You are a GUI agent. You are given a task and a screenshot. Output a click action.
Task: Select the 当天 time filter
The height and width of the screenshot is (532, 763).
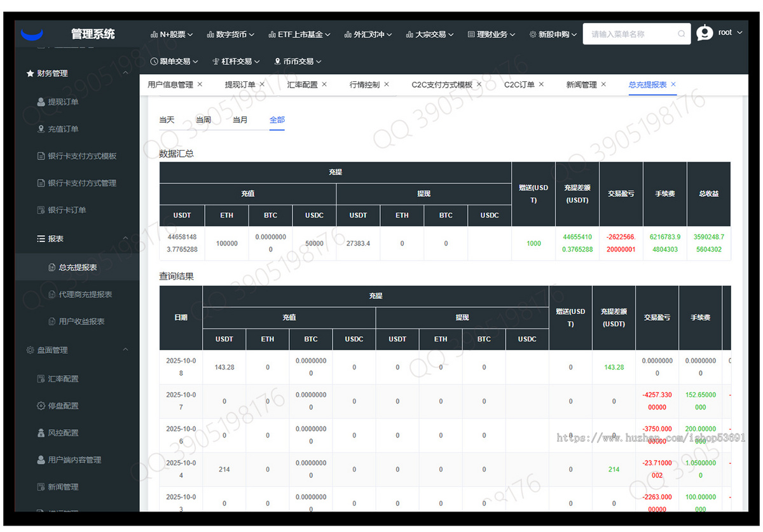point(167,119)
